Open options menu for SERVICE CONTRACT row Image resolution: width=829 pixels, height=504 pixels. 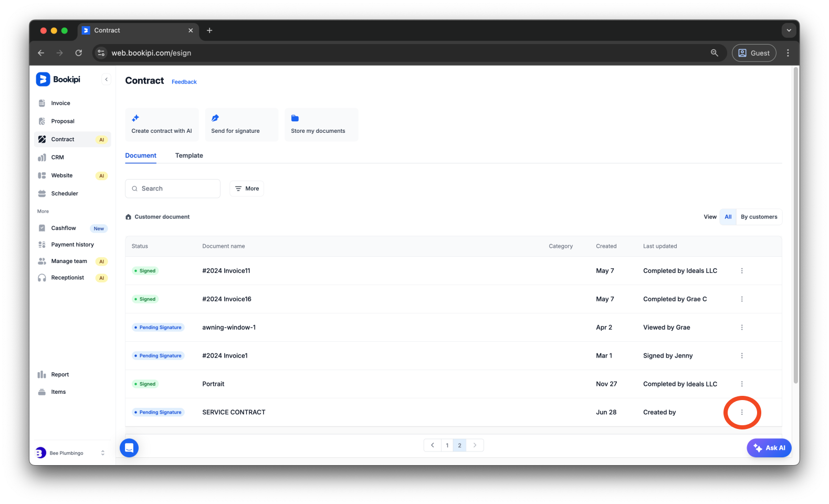tap(742, 413)
